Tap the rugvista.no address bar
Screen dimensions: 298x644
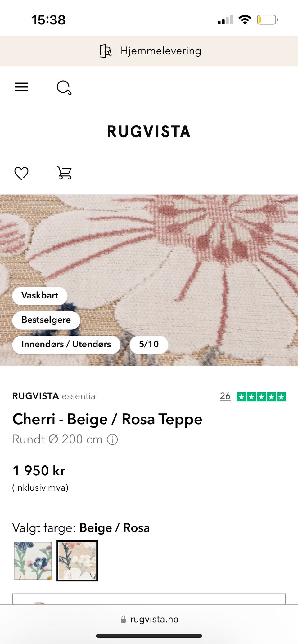tap(149, 619)
